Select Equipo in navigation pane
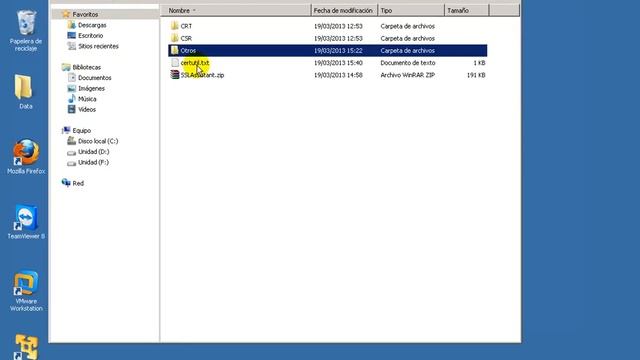This screenshot has height=360, width=640. tap(82, 130)
